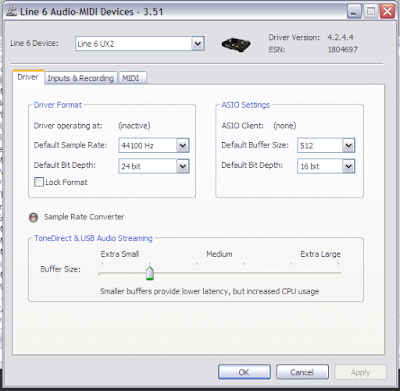
Task: Click the Line 6 app icon in title bar
Action: [11, 12]
